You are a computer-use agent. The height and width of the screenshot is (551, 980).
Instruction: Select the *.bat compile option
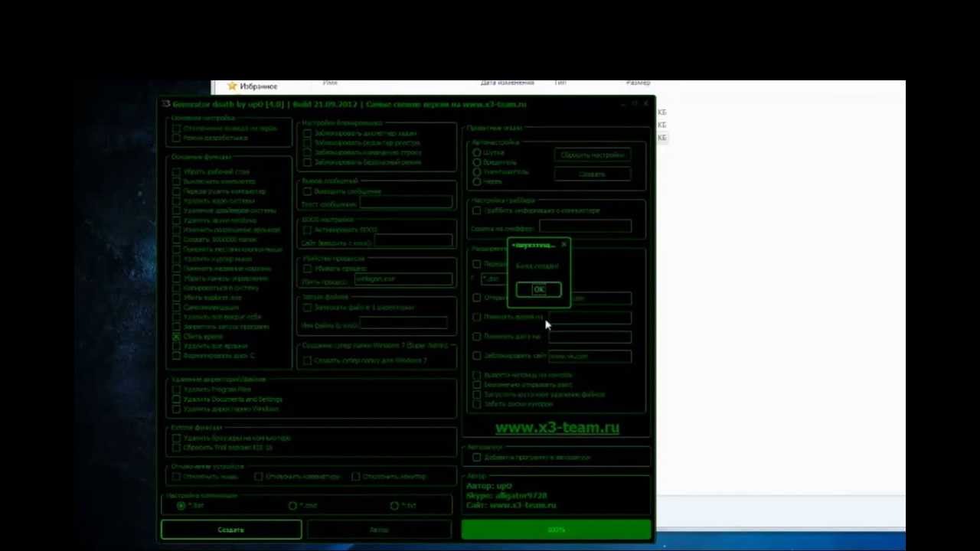[x=181, y=506]
